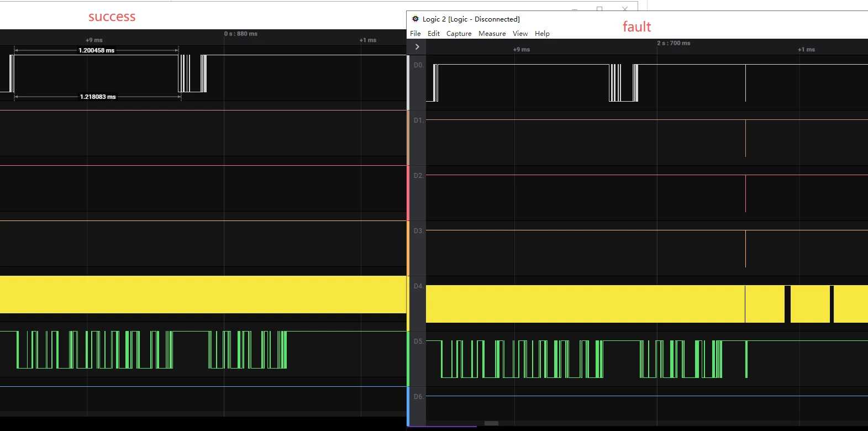Viewport: 868px width, 431px height.
Task: Select the D5 channel label
Action: click(418, 341)
